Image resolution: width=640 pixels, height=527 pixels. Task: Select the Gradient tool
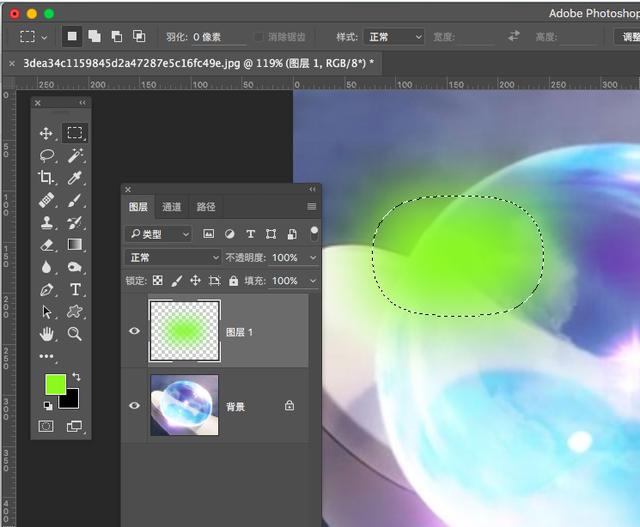[75, 245]
